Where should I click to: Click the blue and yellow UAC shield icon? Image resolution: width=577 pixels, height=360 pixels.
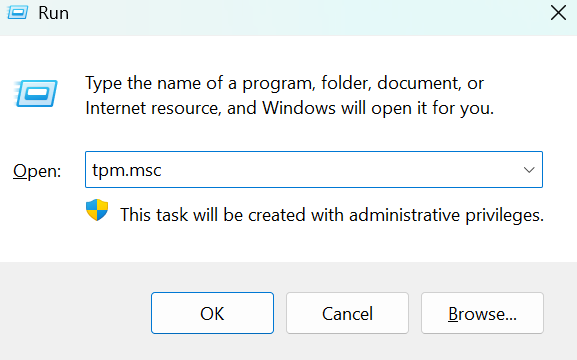point(97,210)
